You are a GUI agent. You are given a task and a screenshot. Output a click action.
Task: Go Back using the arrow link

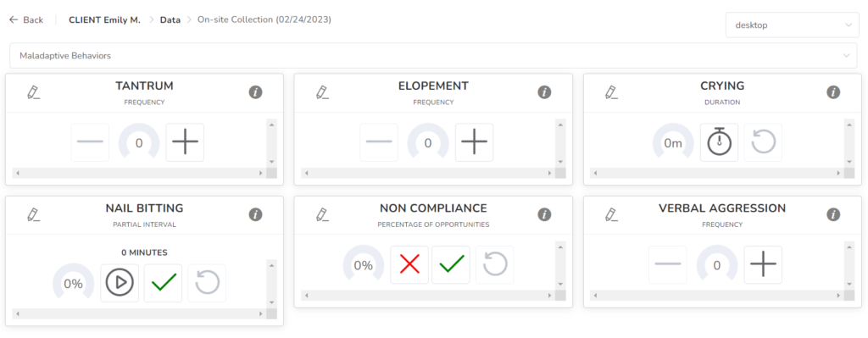coord(26,20)
